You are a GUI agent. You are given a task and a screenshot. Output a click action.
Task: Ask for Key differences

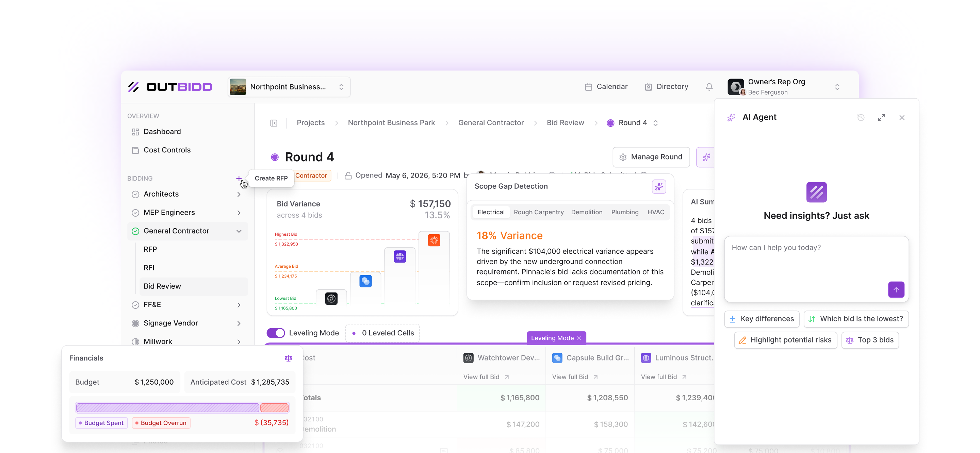762,319
